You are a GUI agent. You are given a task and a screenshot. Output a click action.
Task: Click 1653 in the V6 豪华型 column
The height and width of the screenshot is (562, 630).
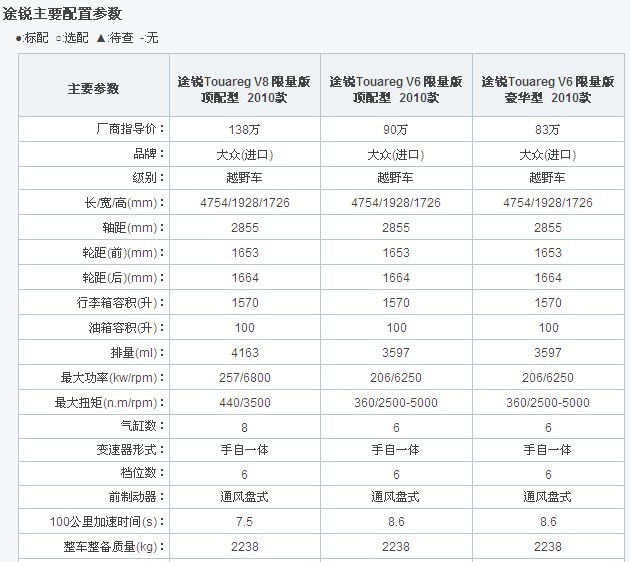[x=548, y=253]
